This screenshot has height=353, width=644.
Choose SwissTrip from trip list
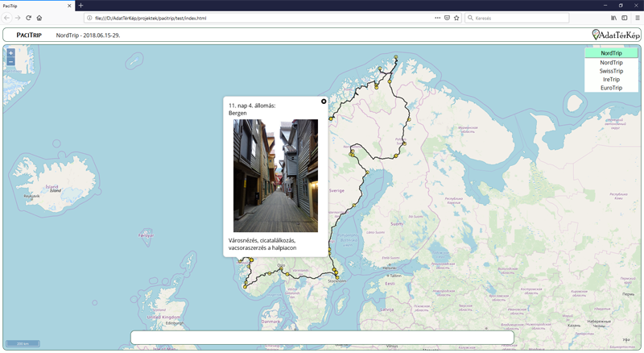coord(611,71)
